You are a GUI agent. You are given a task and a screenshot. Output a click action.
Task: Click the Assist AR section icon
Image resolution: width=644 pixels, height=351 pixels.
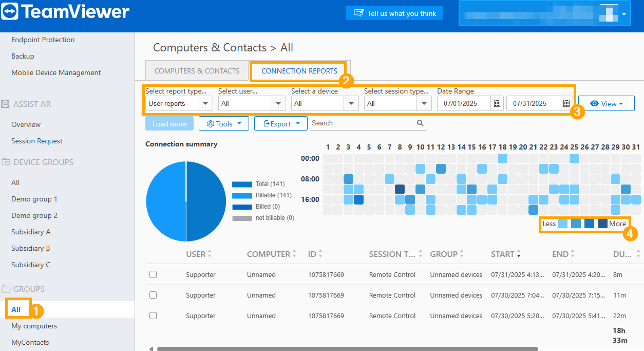(5, 104)
